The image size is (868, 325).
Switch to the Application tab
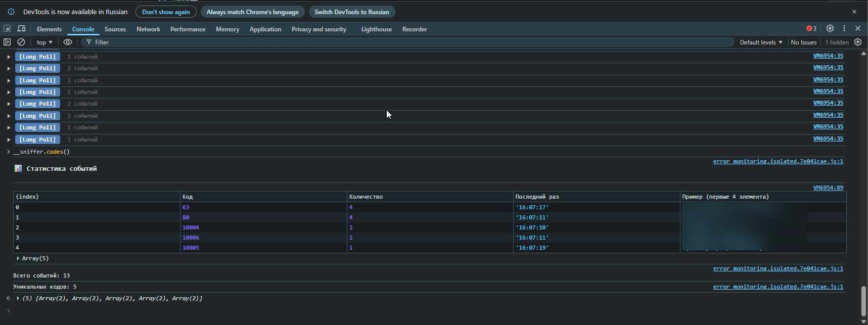[x=265, y=29]
